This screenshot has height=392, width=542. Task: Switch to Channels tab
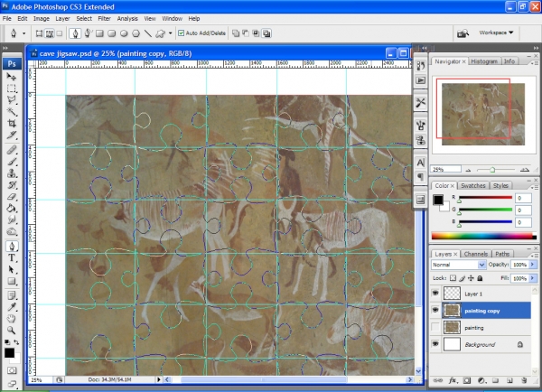coord(476,254)
